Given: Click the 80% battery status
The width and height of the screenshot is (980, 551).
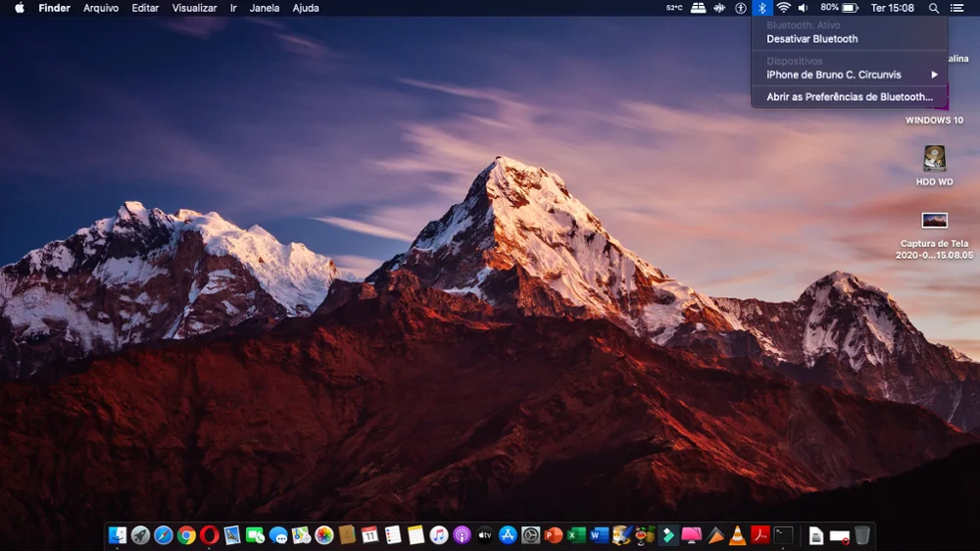Looking at the screenshot, I should point(839,8).
